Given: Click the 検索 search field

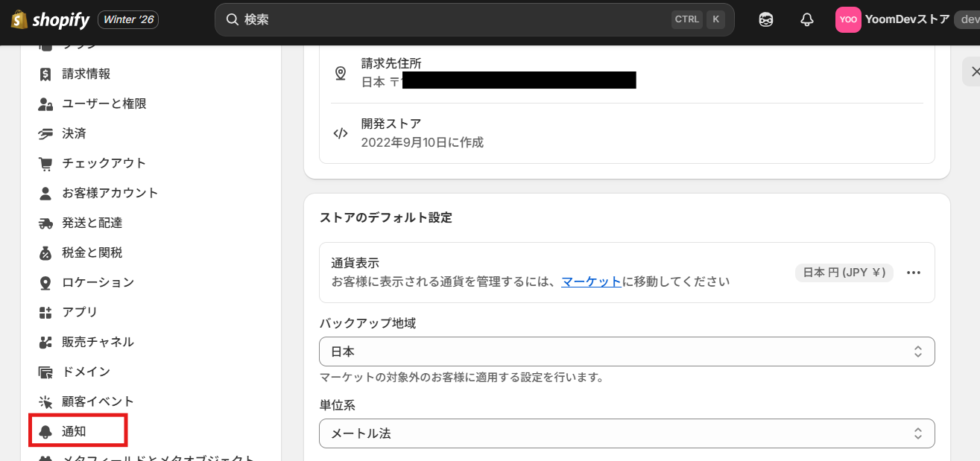Looking at the screenshot, I should 447,20.
